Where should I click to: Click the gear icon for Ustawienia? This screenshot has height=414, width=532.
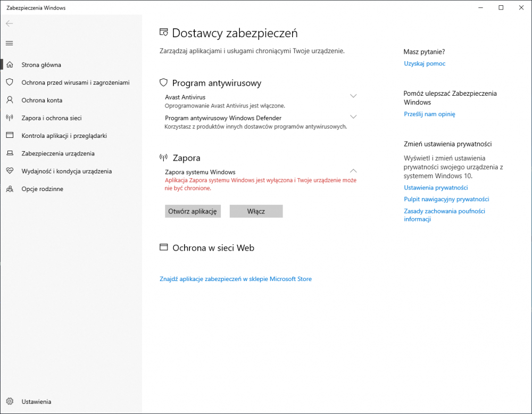9,402
